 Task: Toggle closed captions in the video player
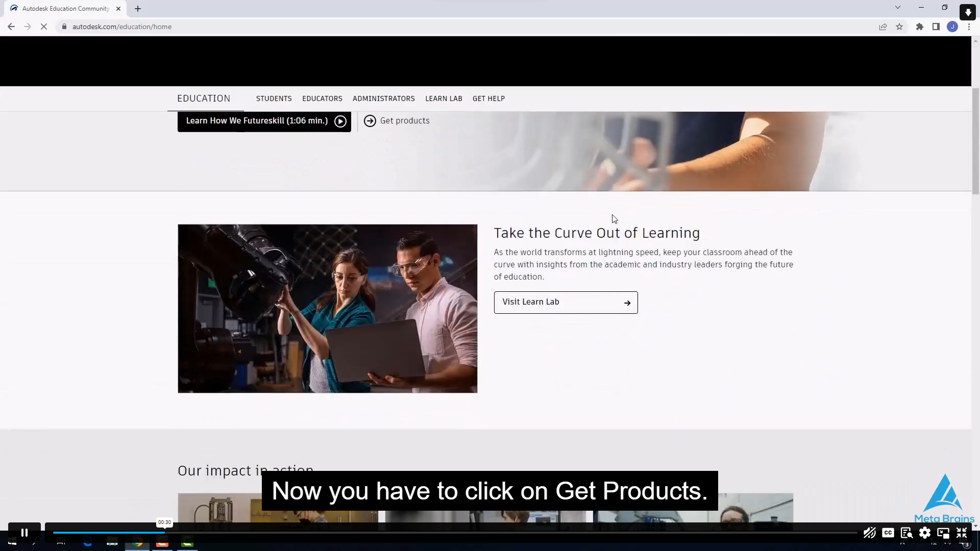pyautogui.click(x=888, y=533)
